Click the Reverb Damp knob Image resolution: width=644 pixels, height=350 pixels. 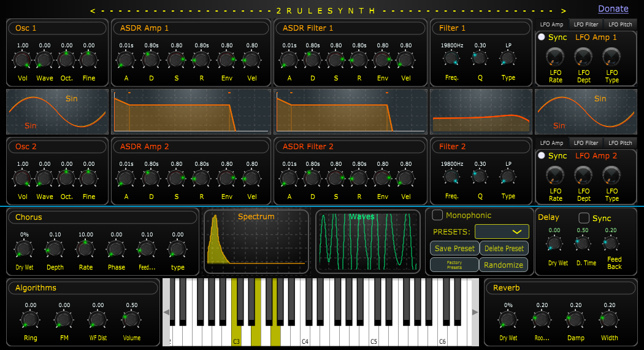pos(575,319)
